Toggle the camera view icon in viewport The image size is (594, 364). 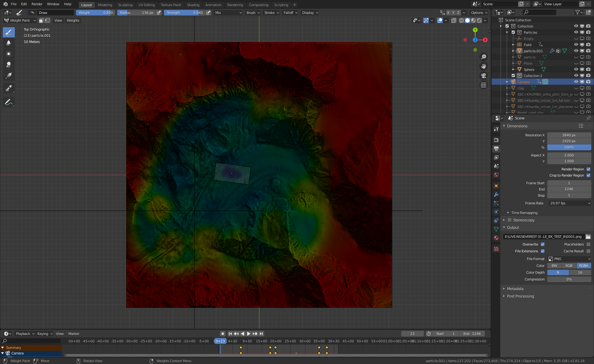484,76
